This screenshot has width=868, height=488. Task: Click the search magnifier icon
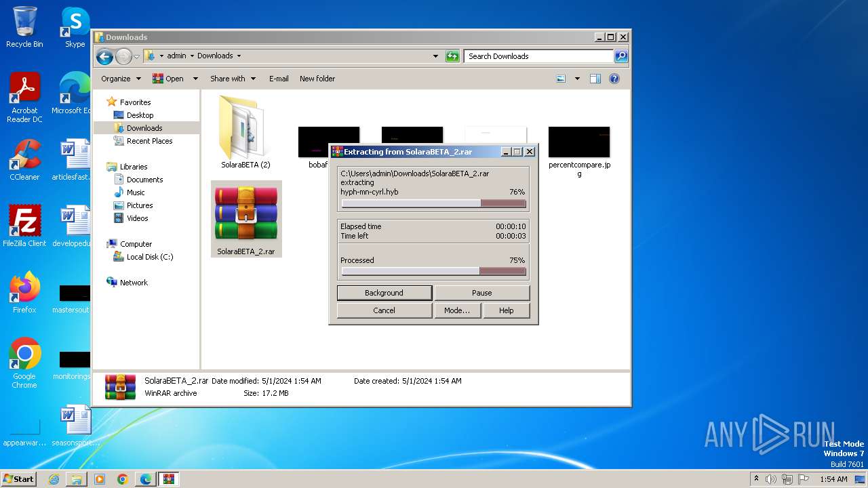620,56
